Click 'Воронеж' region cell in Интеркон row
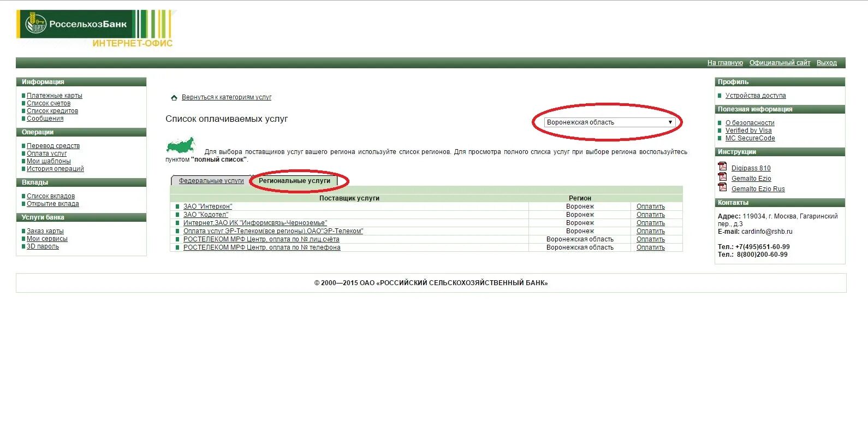This screenshot has height=437, width=868. [580, 206]
